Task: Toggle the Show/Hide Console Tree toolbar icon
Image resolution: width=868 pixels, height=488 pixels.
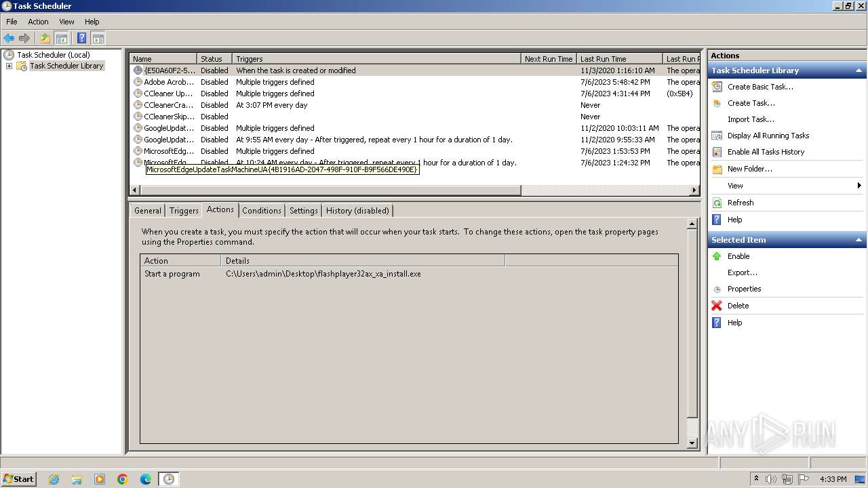Action: pyautogui.click(x=61, y=39)
